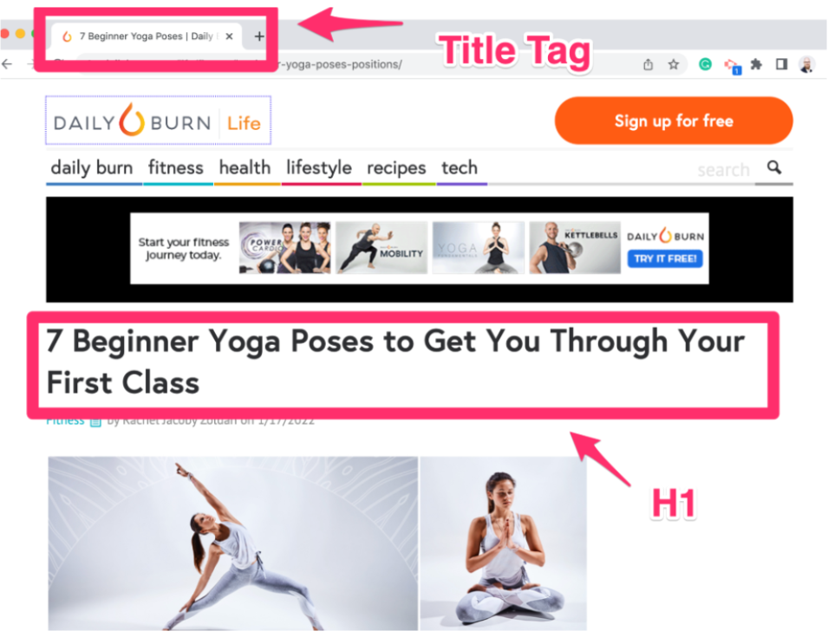Image resolution: width=828 pixels, height=644 pixels.
Task: Open the seated meditation yoga image
Action: point(503,543)
